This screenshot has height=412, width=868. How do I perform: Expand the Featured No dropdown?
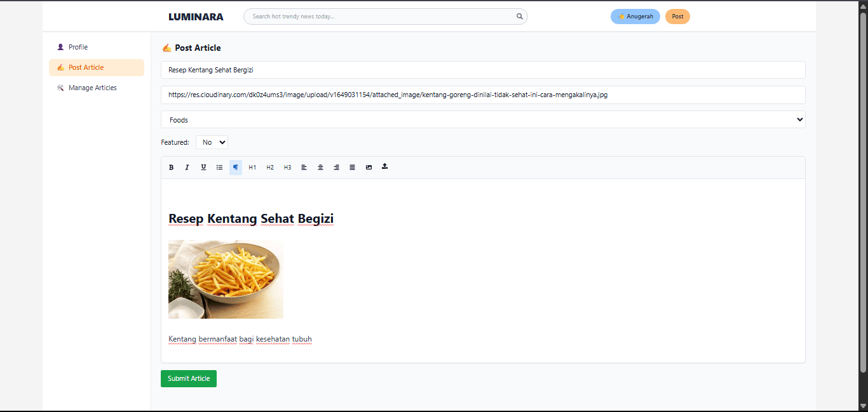click(212, 143)
